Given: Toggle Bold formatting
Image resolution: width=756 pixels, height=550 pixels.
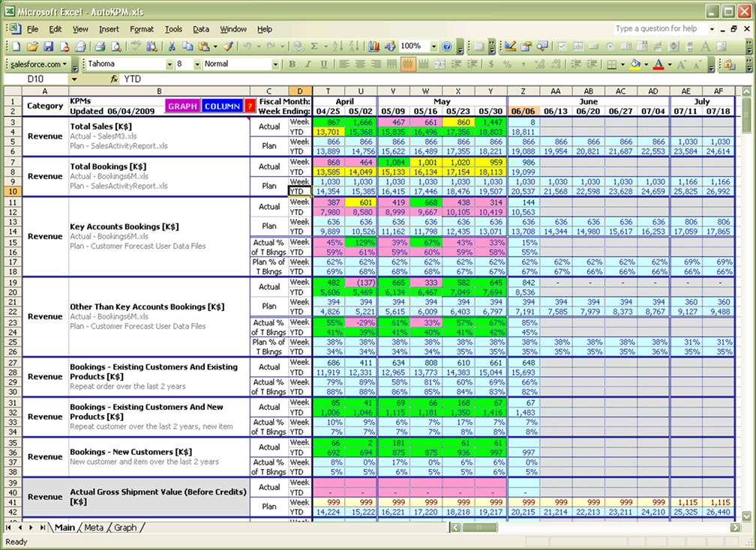Looking at the screenshot, I should [292, 64].
